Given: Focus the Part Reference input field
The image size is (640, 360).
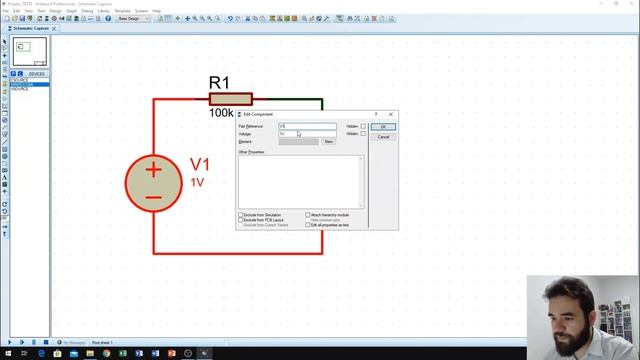Looking at the screenshot, I should click(x=307, y=126).
